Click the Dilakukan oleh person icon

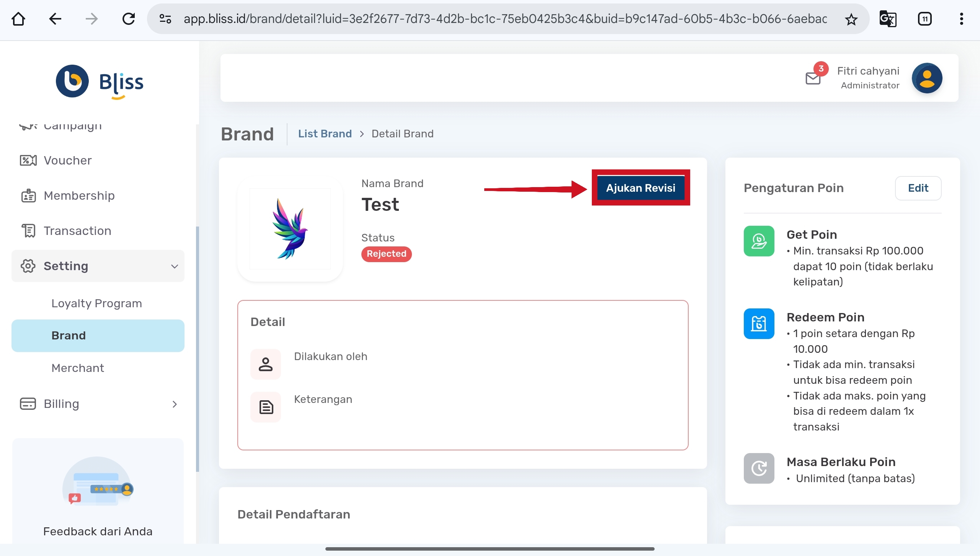266,364
